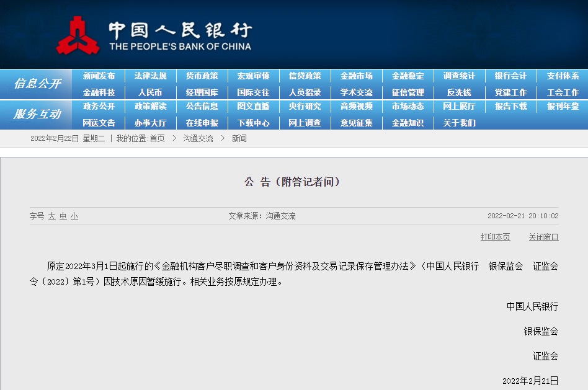Open 国际交往 menu item
588x390 pixels.
pos(253,92)
